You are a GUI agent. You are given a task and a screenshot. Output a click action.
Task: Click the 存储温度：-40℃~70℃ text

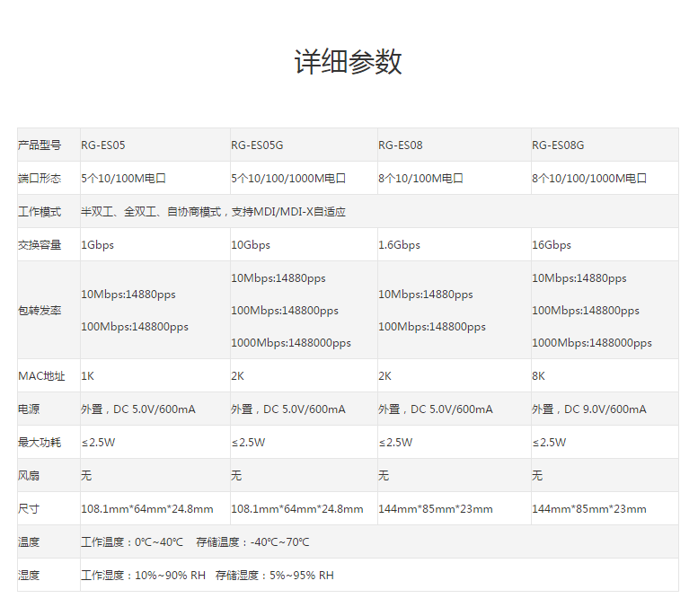point(252,542)
